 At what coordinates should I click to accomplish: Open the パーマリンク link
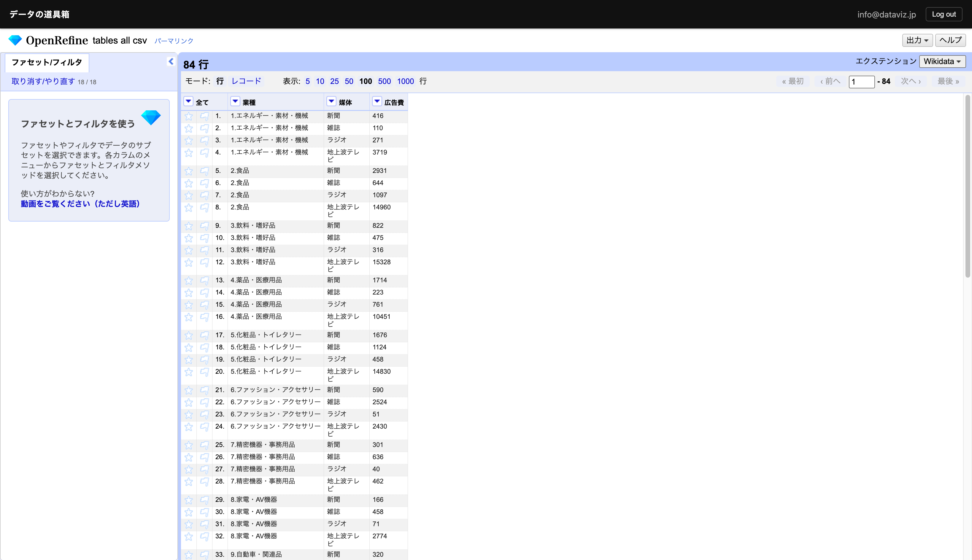tap(174, 41)
